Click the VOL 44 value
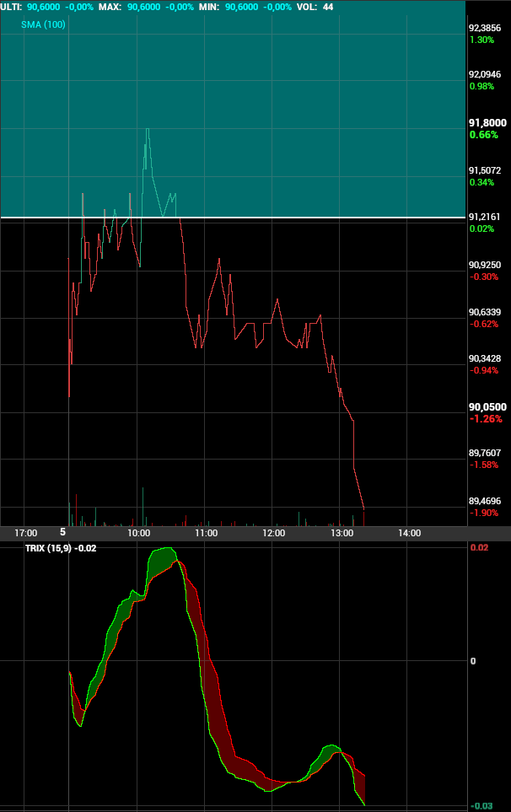The image size is (511, 812). click(x=328, y=8)
